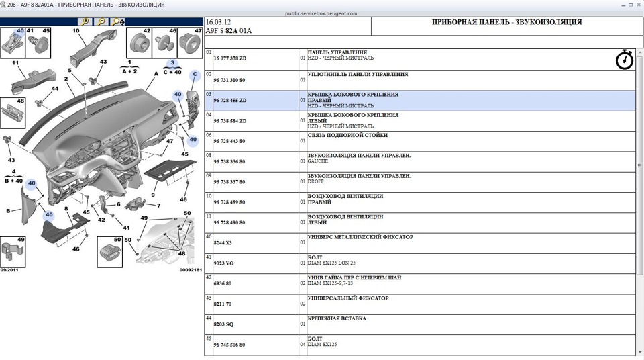The height and width of the screenshot is (360, 644).
Task: Click the parts list scroll-up arrow
Action: point(639,52)
